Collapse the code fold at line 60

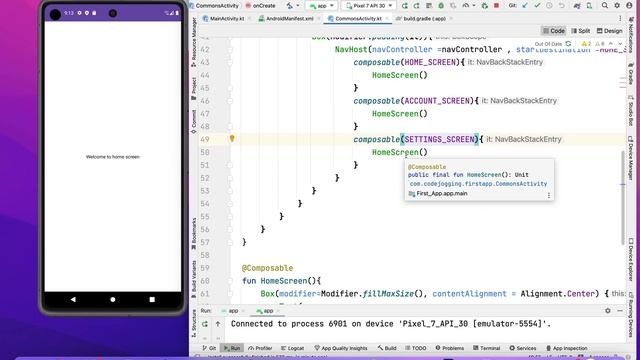coord(230,280)
